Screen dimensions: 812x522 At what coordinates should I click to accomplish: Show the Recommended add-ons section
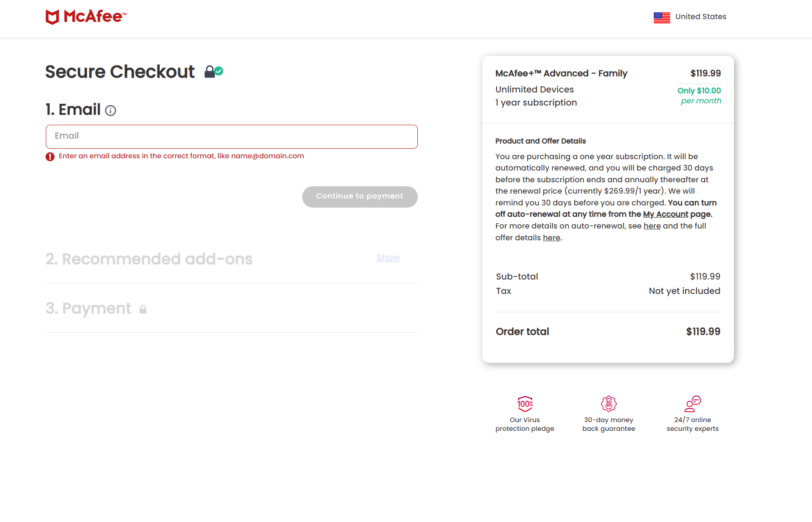click(x=388, y=258)
